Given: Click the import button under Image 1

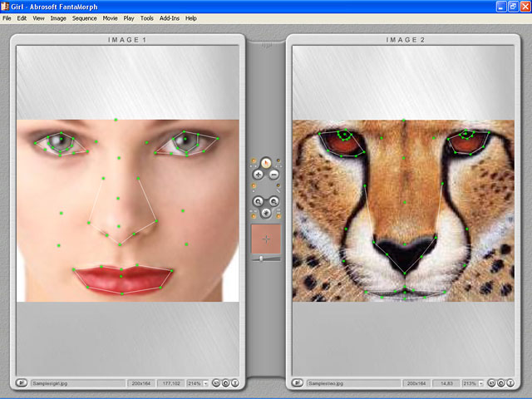Looking at the screenshot, I should [21, 383].
